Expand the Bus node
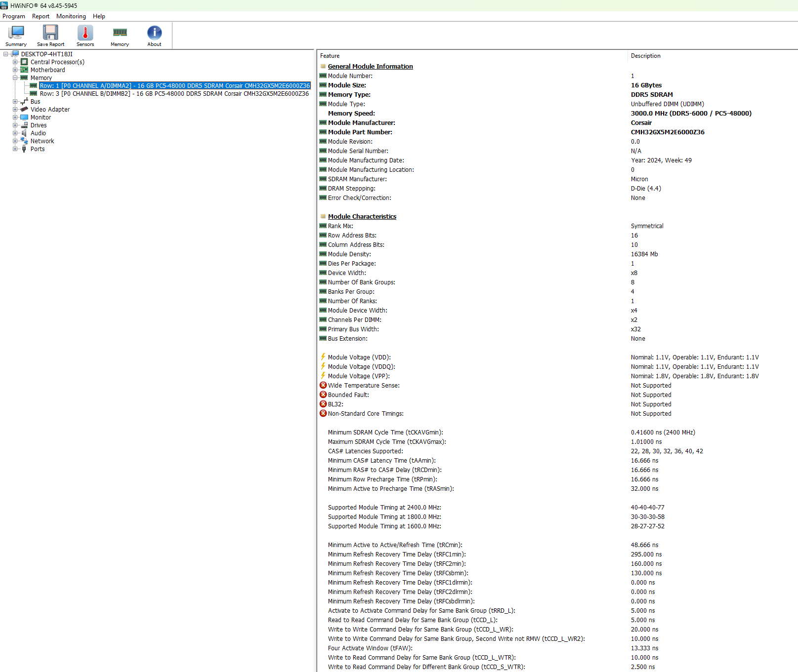The image size is (798, 672). click(15, 102)
